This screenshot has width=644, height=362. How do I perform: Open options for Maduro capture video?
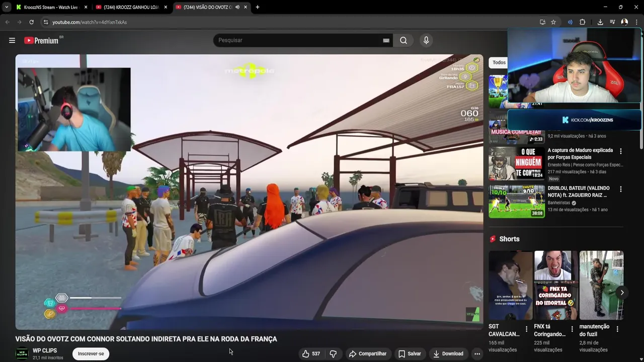click(620, 151)
